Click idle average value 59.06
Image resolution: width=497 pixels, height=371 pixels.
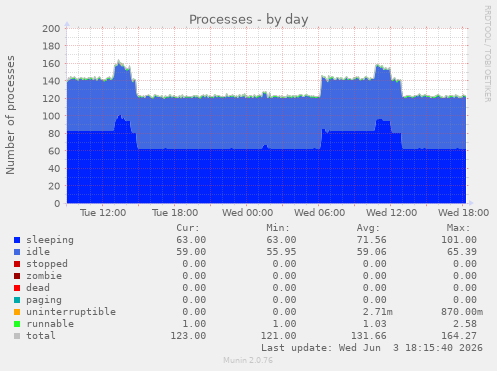tap(372, 252)
